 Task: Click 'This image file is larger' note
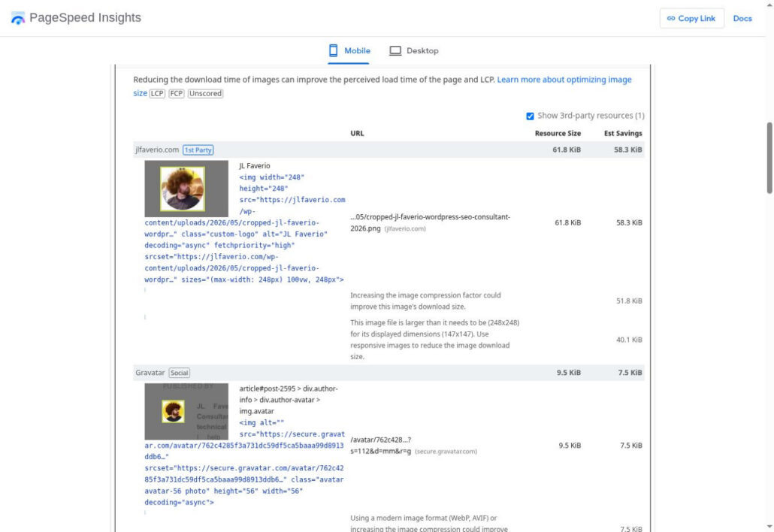pyautogui.click(x=434, y=340)
